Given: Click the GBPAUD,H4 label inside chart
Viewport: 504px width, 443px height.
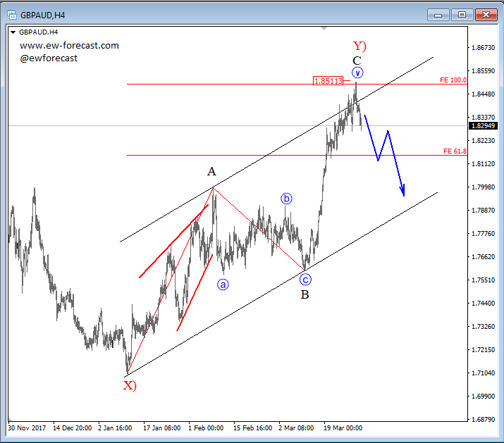Looking at the screenshot, I should click(38, 32).
